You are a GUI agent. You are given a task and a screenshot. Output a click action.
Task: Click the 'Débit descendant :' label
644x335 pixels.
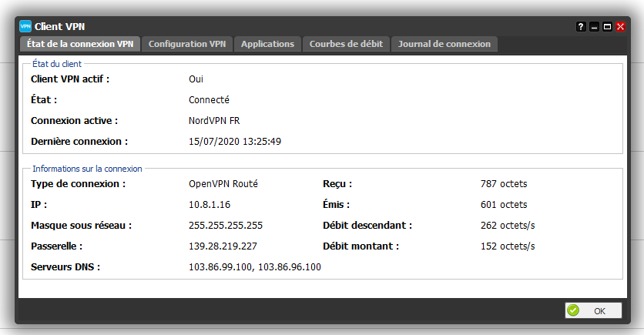(x=367, y=226)
